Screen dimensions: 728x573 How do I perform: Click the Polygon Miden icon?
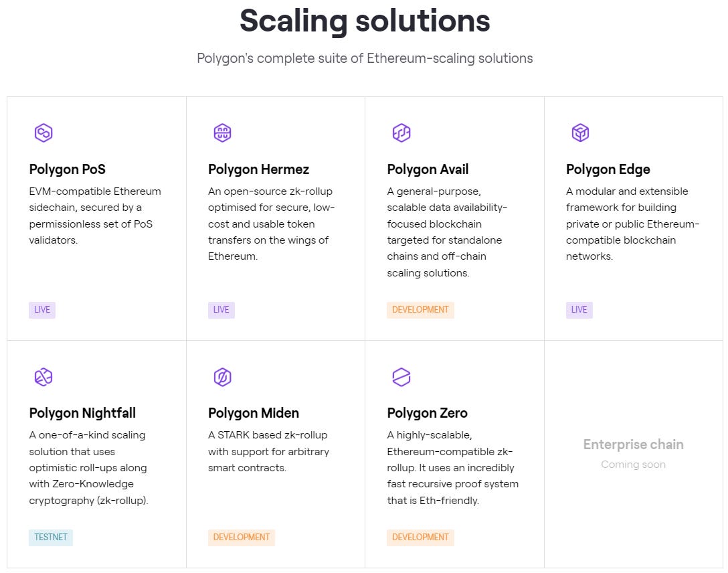click(222, 377)
